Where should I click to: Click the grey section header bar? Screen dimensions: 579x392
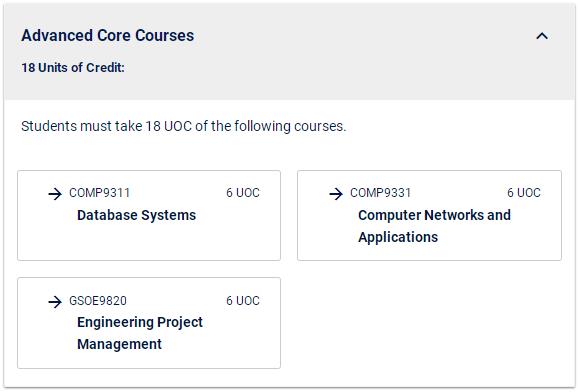[x=290, y=51]
